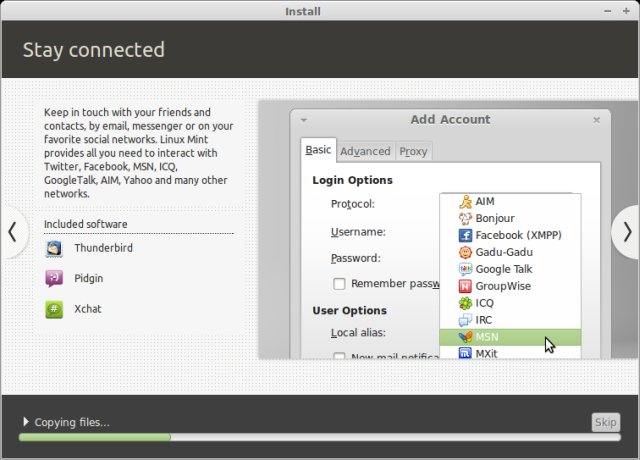Viewport: 640px width, 460px height.
Task: Click the Stay connected title
Action: 94,50
